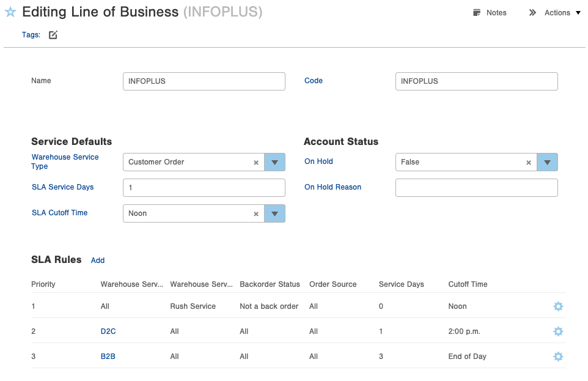Clear the Customer Order selection
The height and width of the screenshot is (381, 588).
(x=256, y=163)
